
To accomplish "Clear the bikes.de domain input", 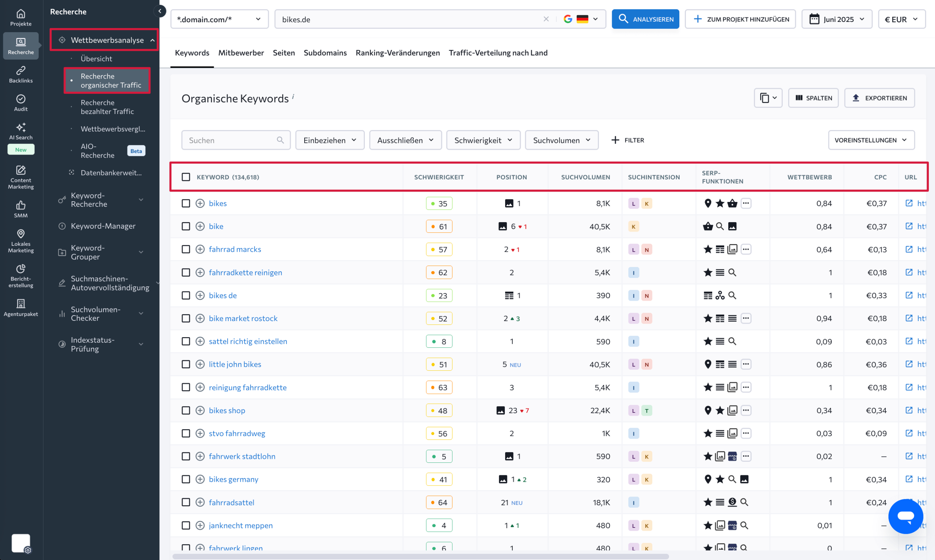I will 546,19.
